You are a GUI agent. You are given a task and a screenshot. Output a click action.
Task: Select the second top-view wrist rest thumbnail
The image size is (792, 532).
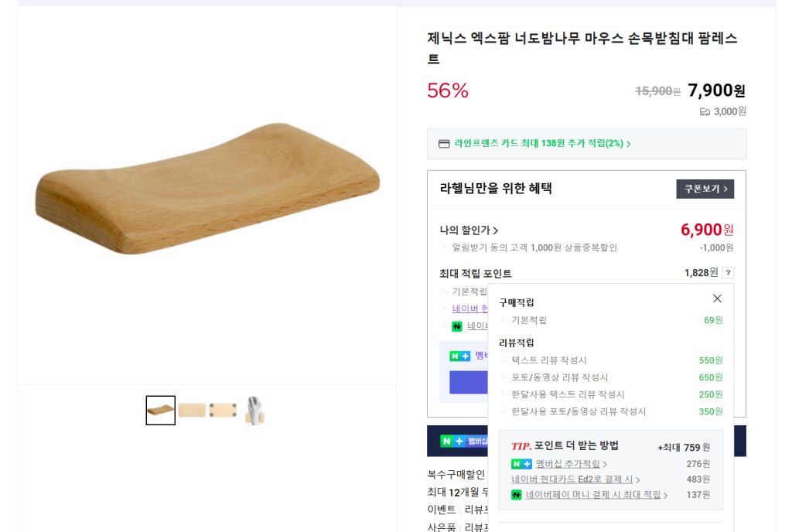point(192,411)
